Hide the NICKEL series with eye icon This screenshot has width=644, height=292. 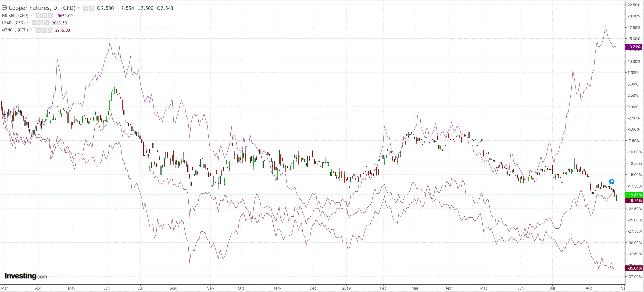pos(38,16)
